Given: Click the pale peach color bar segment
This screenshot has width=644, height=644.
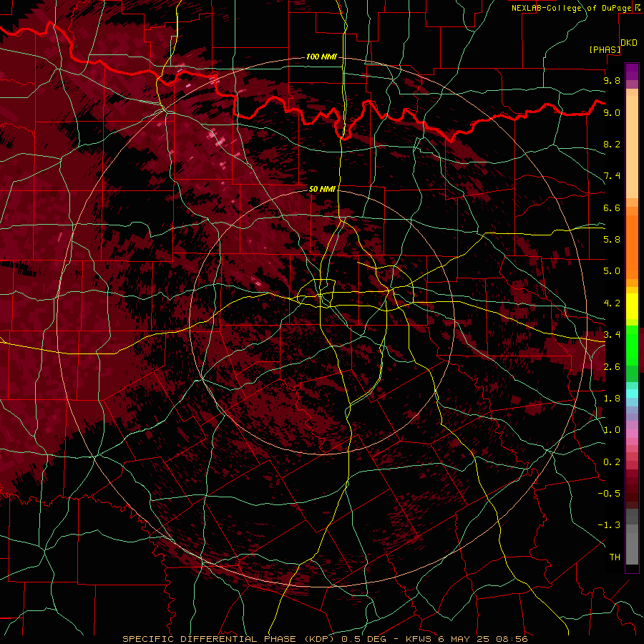Looking at the screenshot, I should pos(632,147).
